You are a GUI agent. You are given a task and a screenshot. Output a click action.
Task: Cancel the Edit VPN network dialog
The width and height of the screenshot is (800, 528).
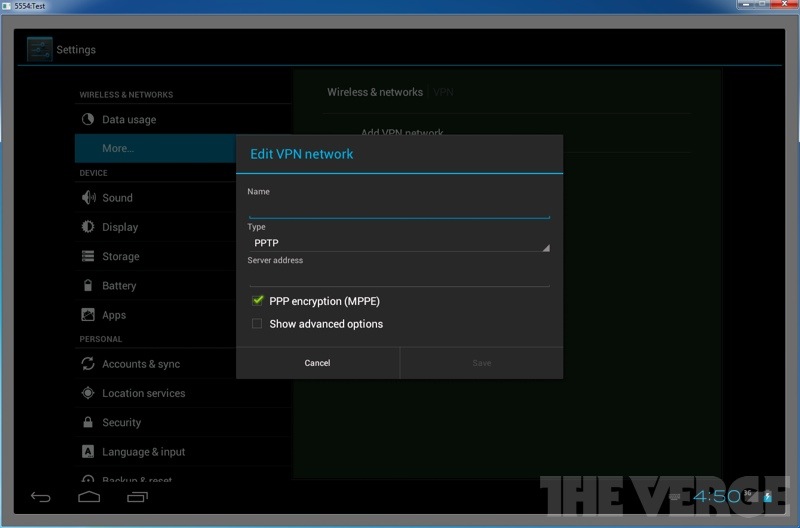point(317,363)
